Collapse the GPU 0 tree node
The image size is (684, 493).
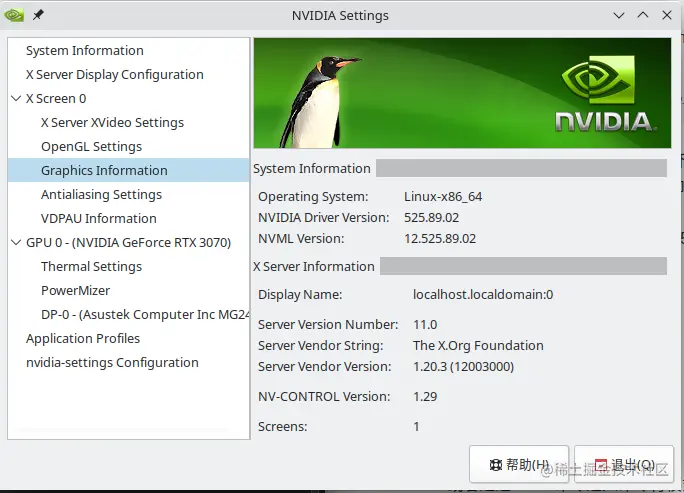click(x=16, y=243)
